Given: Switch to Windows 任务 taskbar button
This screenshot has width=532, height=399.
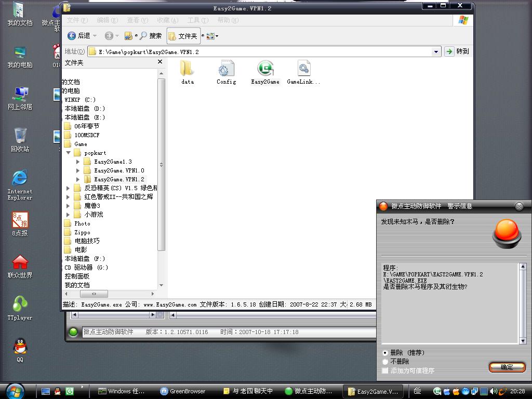Looking at the screenshot, I should tap(122, 391).
